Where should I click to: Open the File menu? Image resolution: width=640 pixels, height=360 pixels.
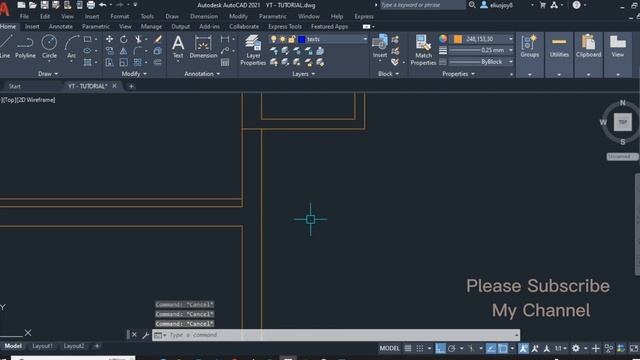(24, 16)
